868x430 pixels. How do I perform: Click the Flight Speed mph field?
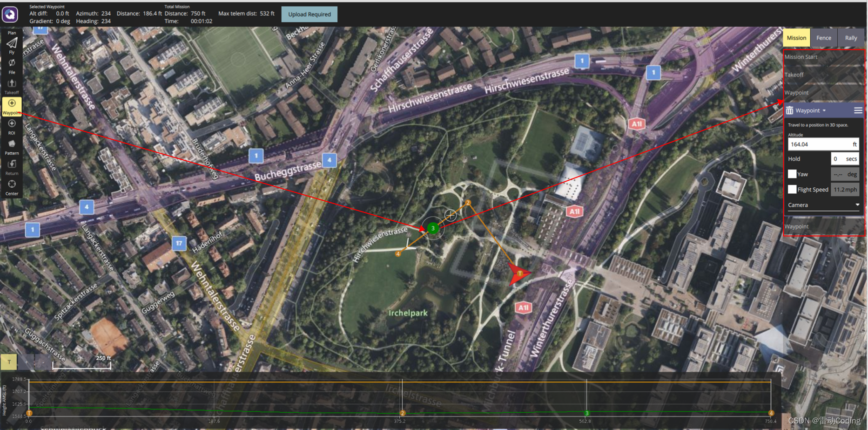coord(845,190)
